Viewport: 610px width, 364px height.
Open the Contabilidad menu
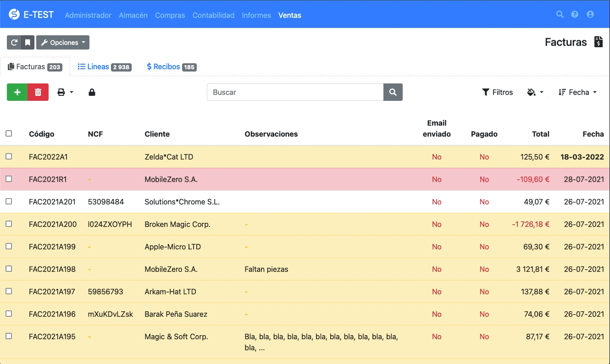tap(213, 15)
